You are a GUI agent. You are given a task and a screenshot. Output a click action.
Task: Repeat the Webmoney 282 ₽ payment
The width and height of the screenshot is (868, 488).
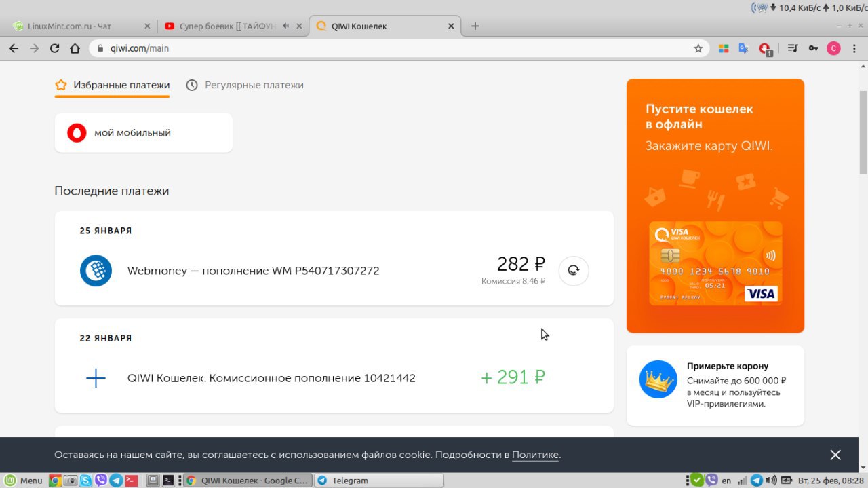[574, 270]
